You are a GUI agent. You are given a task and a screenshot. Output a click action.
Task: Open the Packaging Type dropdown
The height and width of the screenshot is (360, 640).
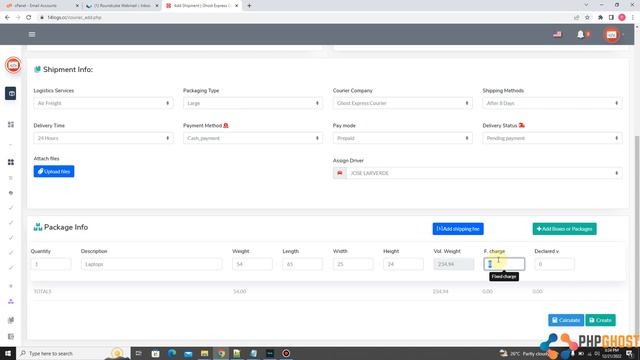[x=253, y=103]
